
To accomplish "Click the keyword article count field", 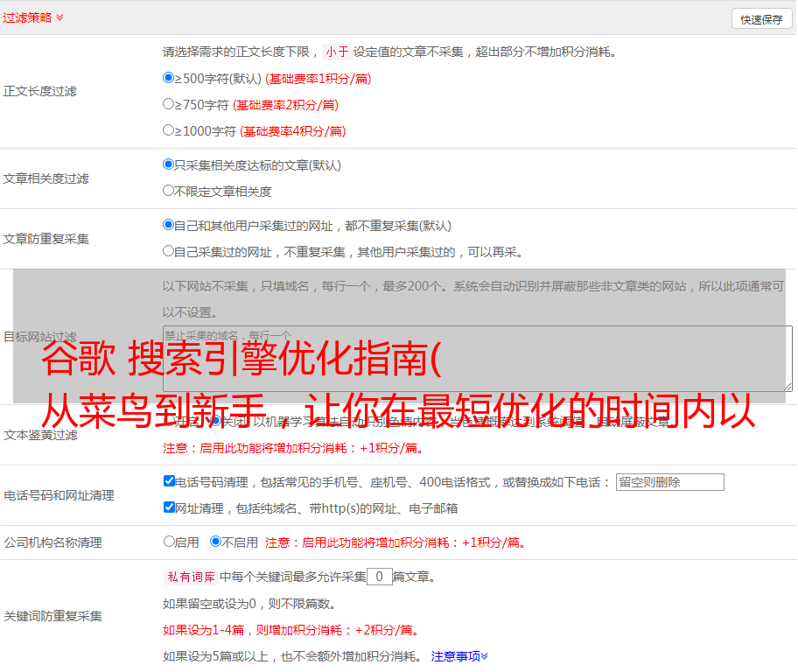I will pos(379,577).
